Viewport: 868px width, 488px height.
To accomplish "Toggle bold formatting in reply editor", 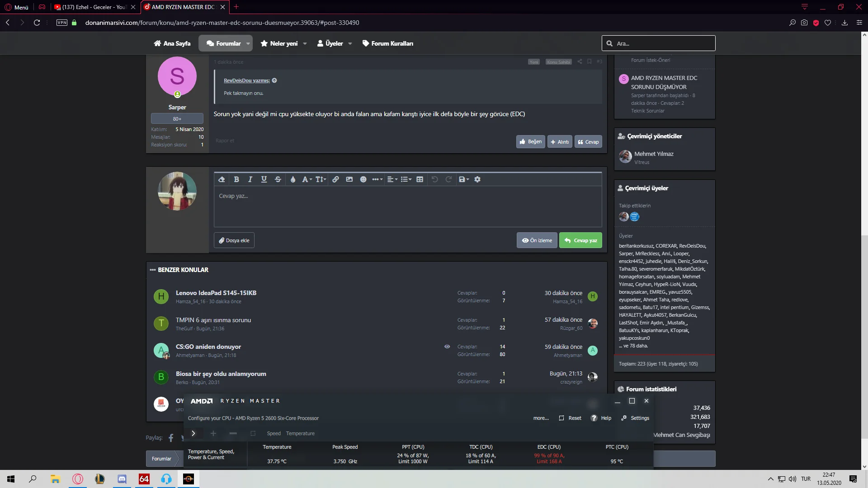I will click(x=236, y=179).
